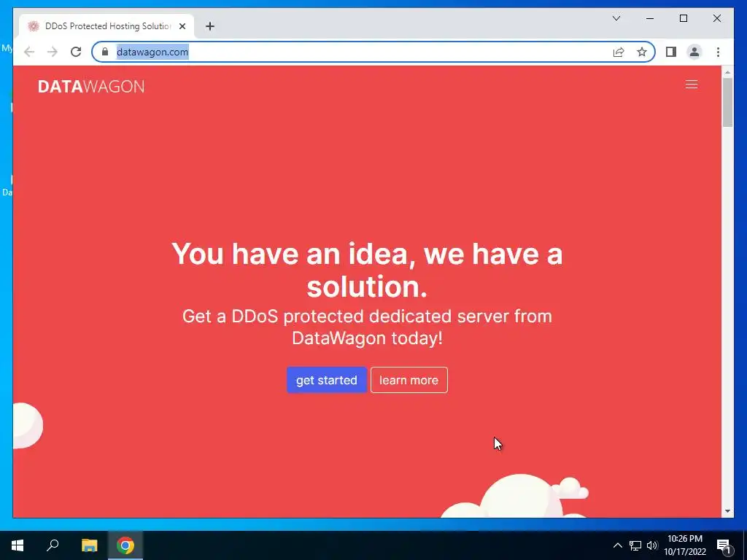Open File Explorer from taskbar

[89, 545]
